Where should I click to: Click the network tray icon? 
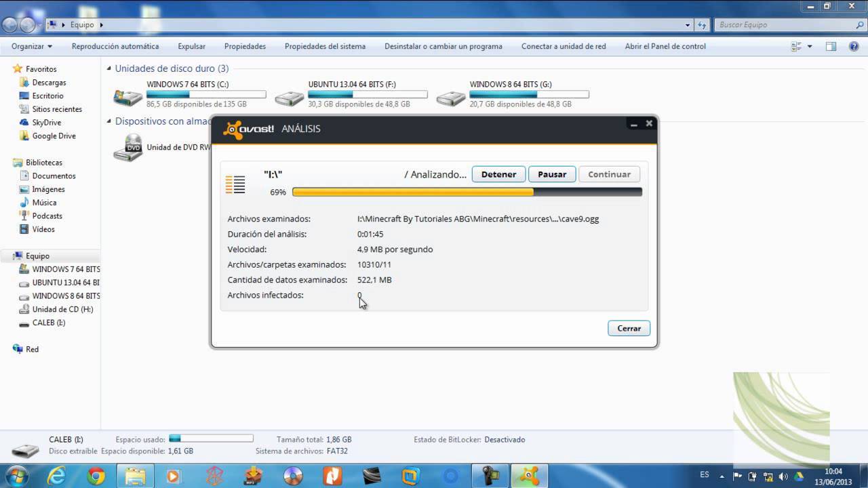point(767,476)
